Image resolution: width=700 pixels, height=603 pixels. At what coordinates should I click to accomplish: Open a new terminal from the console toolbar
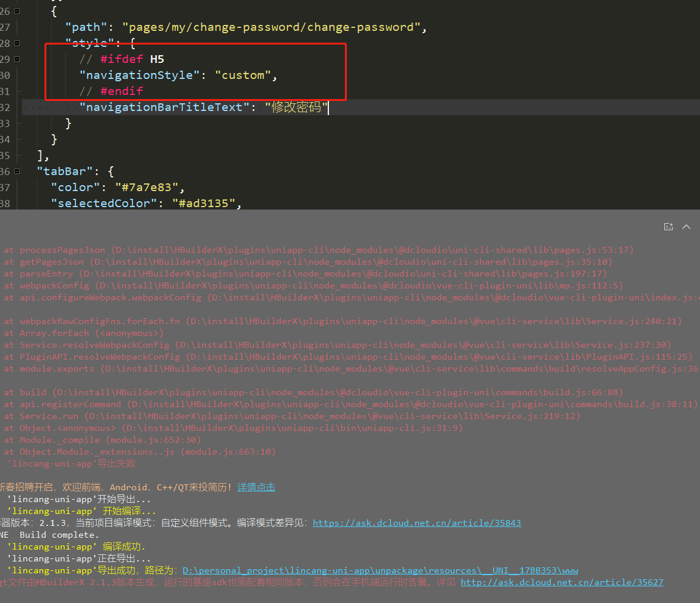coord(669,226)
